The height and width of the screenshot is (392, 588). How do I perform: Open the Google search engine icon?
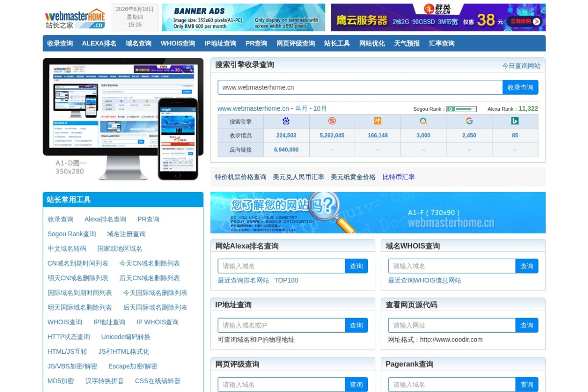point(469,121)
